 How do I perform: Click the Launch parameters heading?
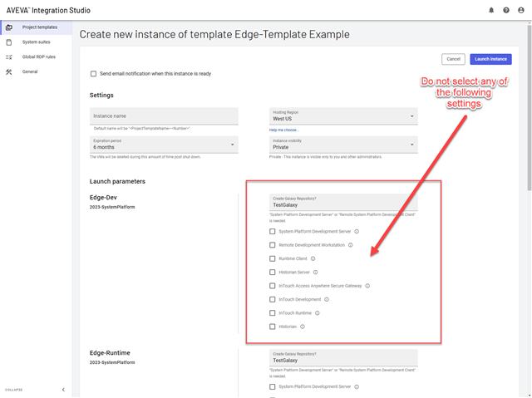point(117,181)
